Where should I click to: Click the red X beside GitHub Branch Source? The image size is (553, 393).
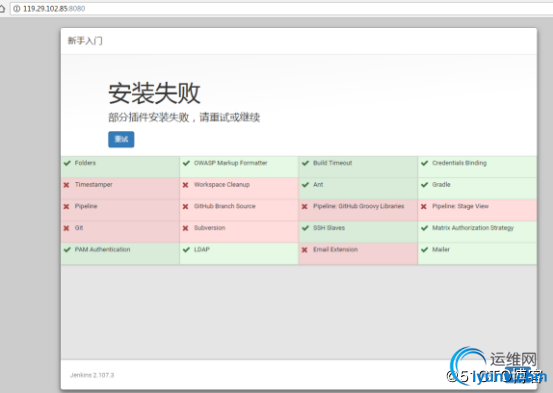[186, 206]
